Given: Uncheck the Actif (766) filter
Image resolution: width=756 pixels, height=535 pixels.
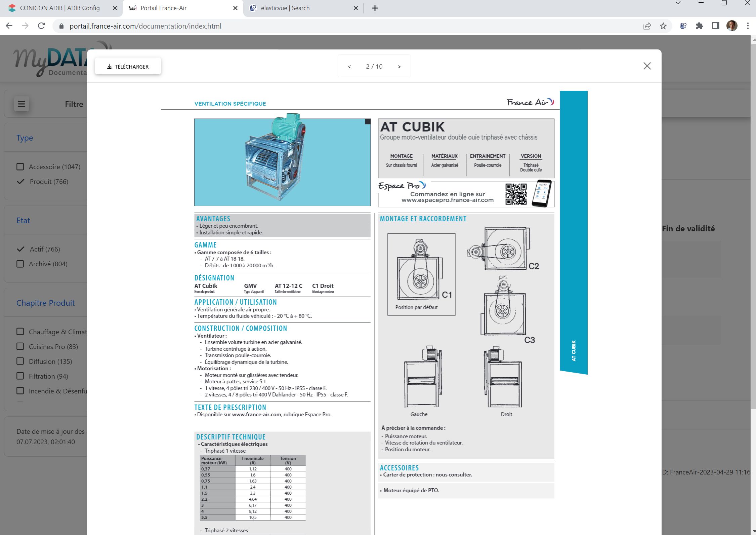Looking at the screenshot, I should pyautogui.click(x=20, y=249).
